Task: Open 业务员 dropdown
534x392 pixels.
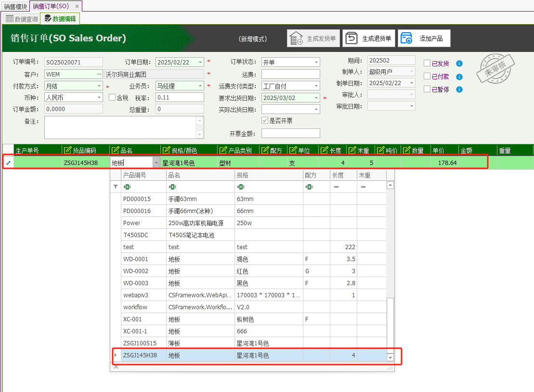Action: [x=200, y=86]
